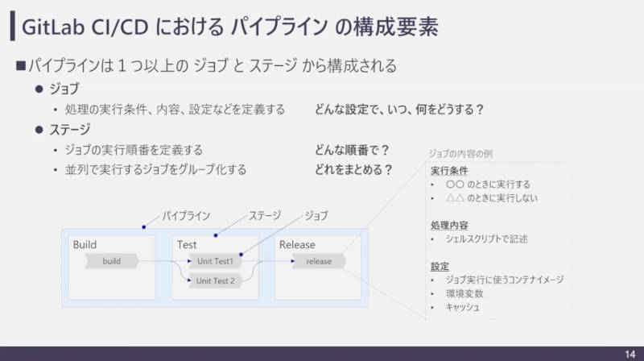The image size is (644, 361).
Task: Click the text 'キャッシュ'
Action: (x=462, y=307)
